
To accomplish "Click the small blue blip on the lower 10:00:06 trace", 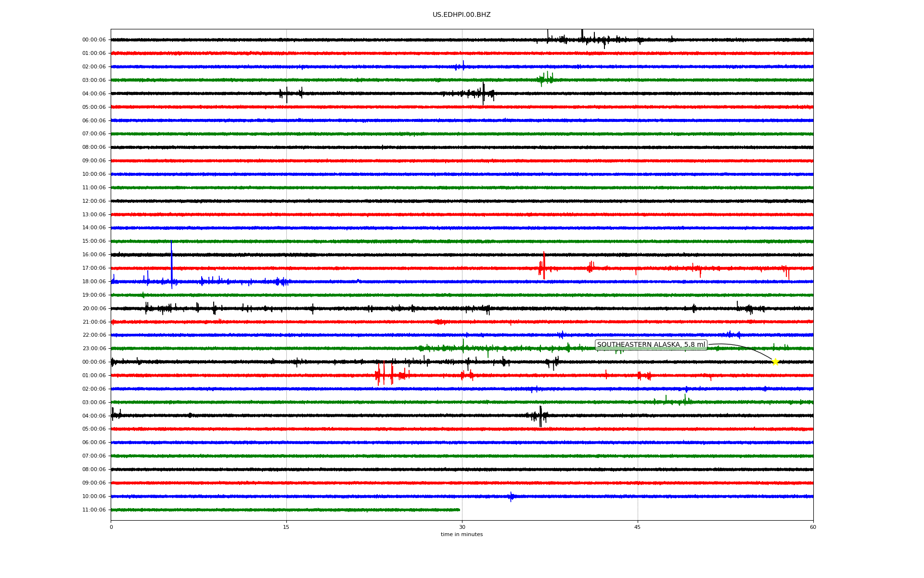I will [511, 496].
